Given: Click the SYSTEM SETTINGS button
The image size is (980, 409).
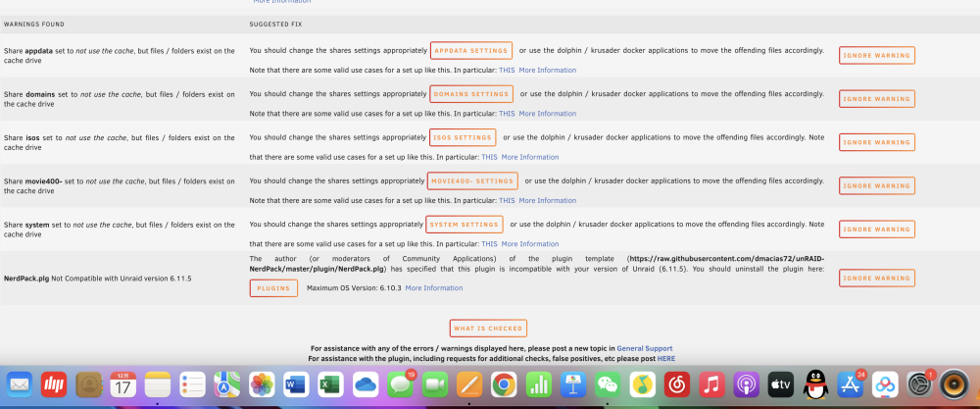Looking at the screenshot, I should tap(465, 225).
